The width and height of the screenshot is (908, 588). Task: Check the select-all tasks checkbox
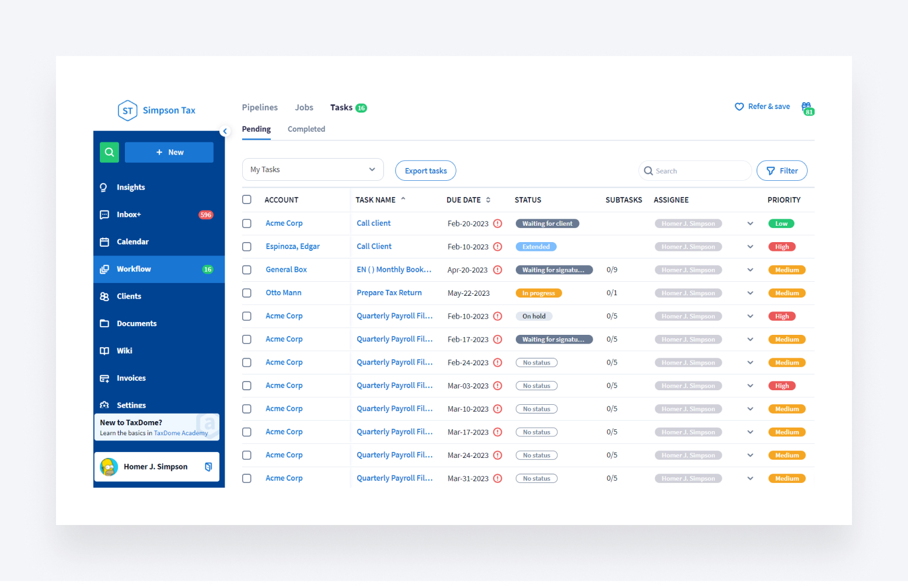pyautogui.click(x=246, y=199)
